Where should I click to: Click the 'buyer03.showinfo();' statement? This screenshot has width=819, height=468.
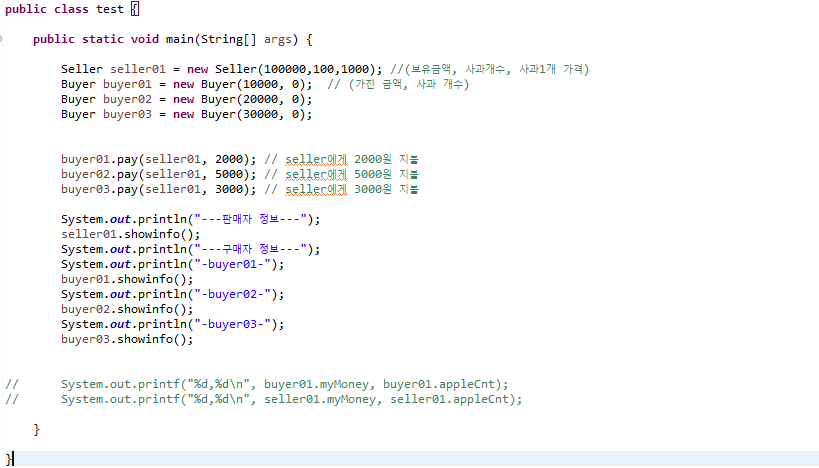127,340
